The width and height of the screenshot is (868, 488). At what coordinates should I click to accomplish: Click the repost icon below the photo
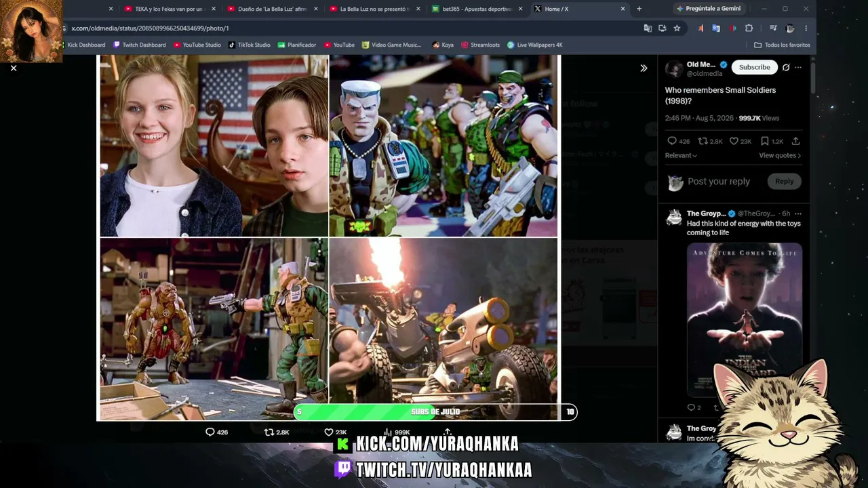pyautogui.click(x=269, y=432)
